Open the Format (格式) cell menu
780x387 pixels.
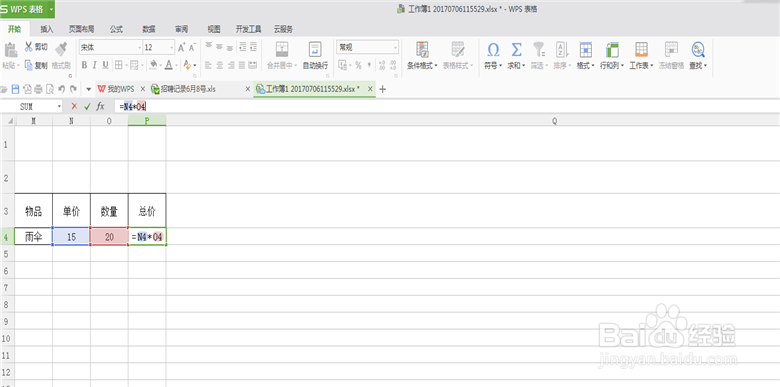[585, 55]
